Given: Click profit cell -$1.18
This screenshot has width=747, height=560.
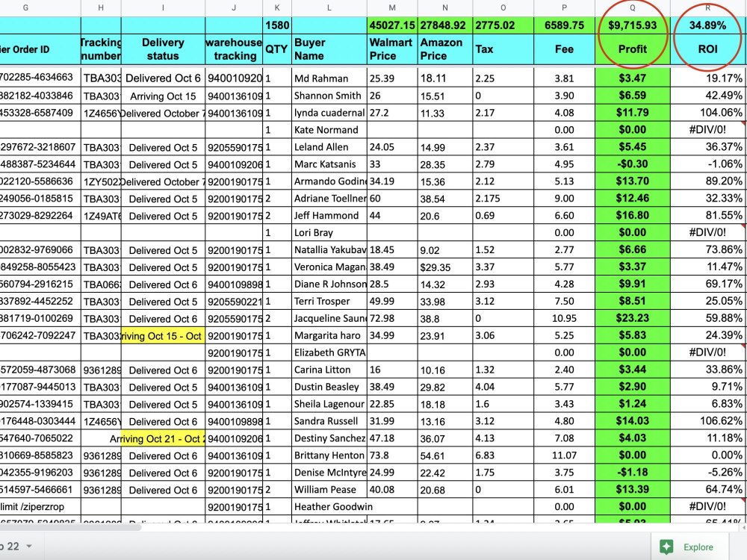Looking at the screenshot, I should [x=632, y=473].
